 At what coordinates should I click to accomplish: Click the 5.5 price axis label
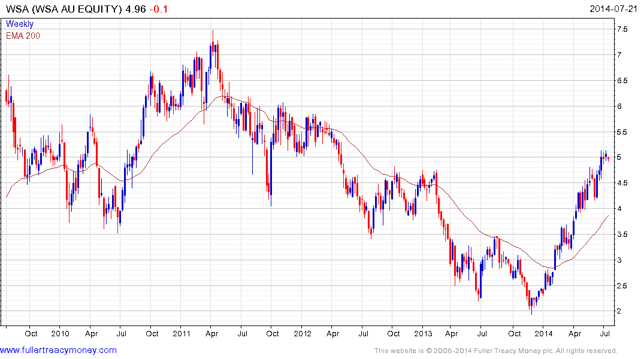tap(622, 132)
